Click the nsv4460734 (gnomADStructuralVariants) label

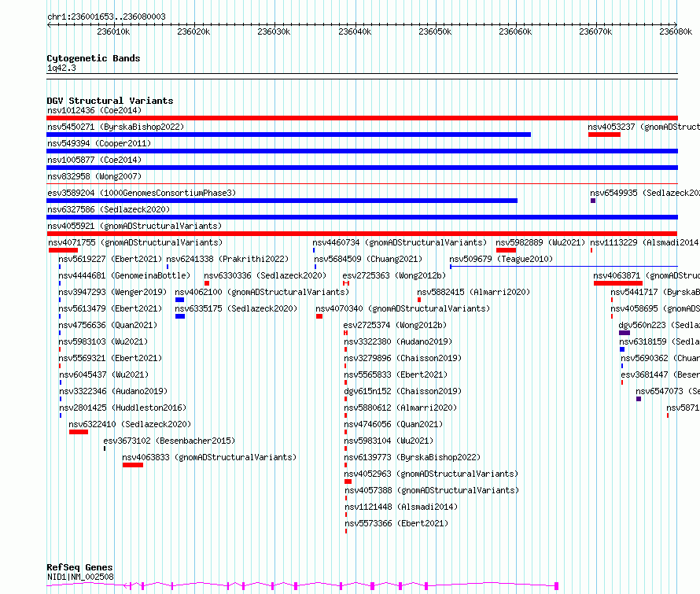400,242
